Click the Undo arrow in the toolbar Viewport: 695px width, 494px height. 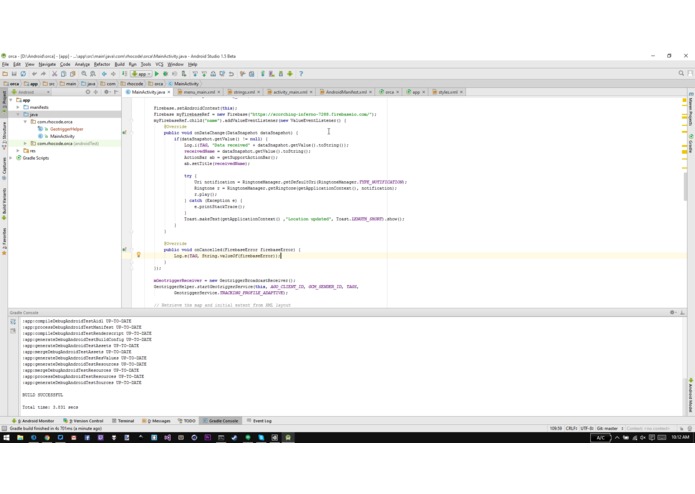[34, 74]
